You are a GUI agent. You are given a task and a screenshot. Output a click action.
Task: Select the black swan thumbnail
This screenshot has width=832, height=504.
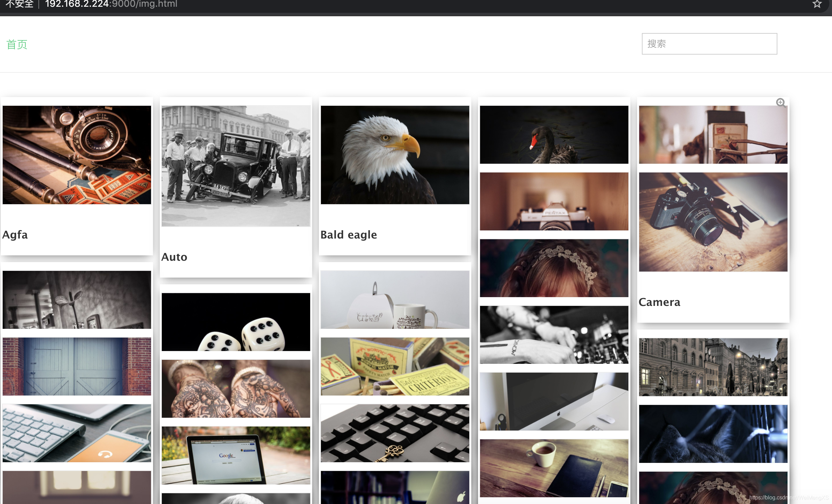point(554,135)
